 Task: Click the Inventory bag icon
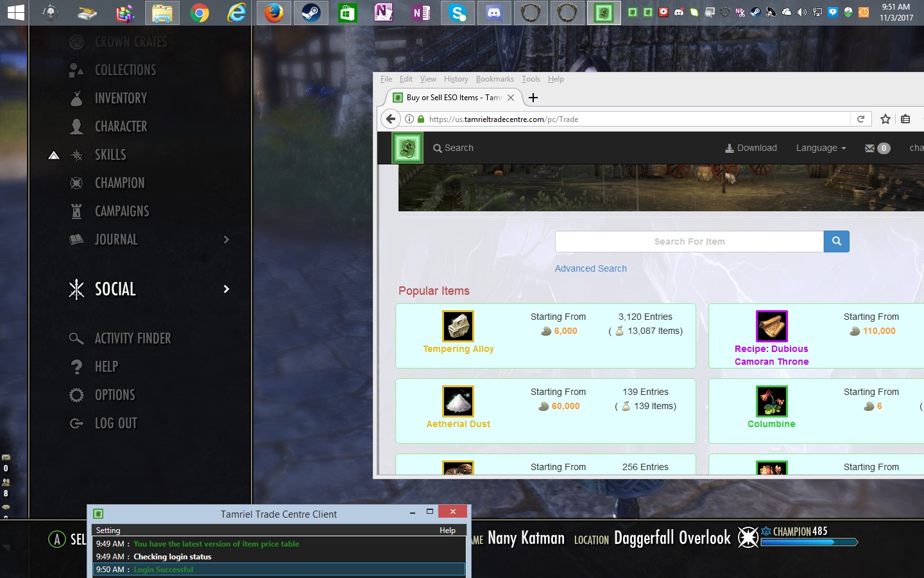pyautogui.click(x=76, y=98)
